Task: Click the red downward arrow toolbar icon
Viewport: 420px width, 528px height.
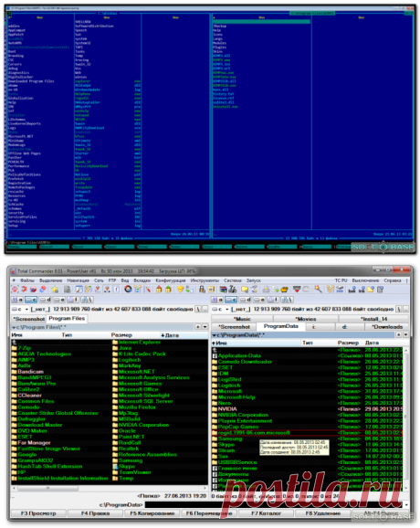Action: [x=297, y=289]
